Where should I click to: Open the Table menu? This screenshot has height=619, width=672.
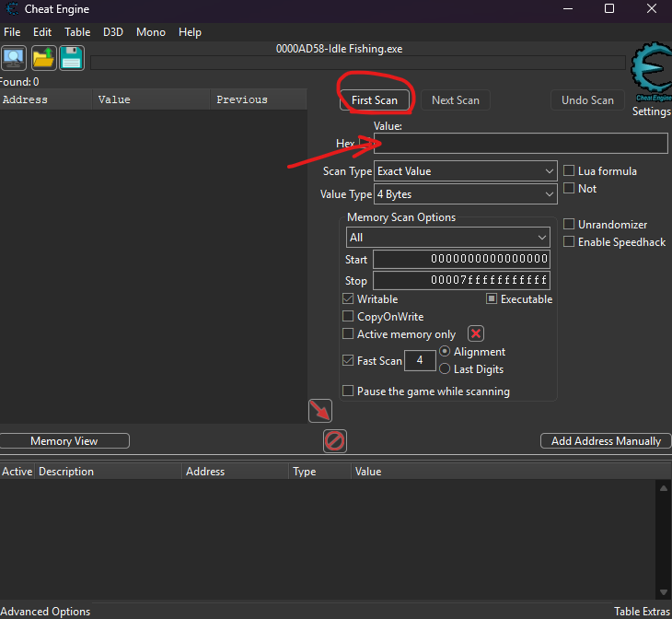[x=77, y=32]
